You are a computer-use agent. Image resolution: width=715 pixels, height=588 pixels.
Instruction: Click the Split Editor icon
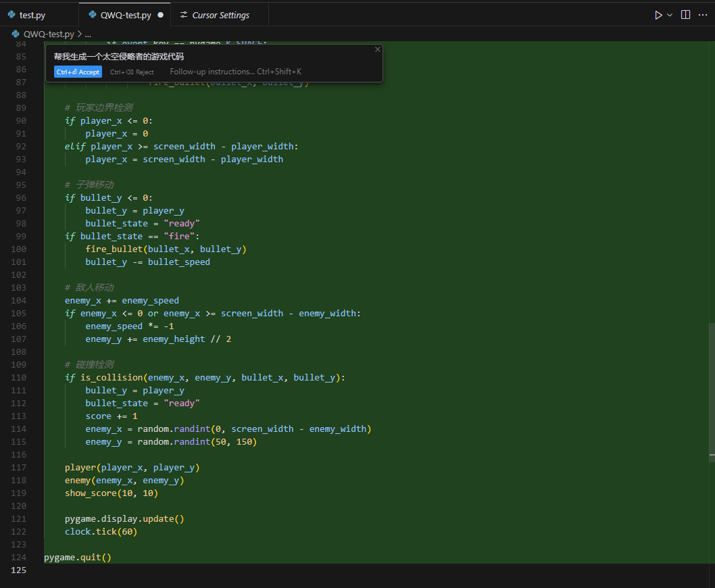coord(685,15)
